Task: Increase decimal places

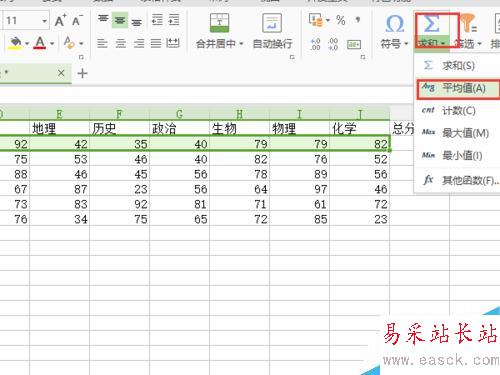Action: click(x=315, y=44)
